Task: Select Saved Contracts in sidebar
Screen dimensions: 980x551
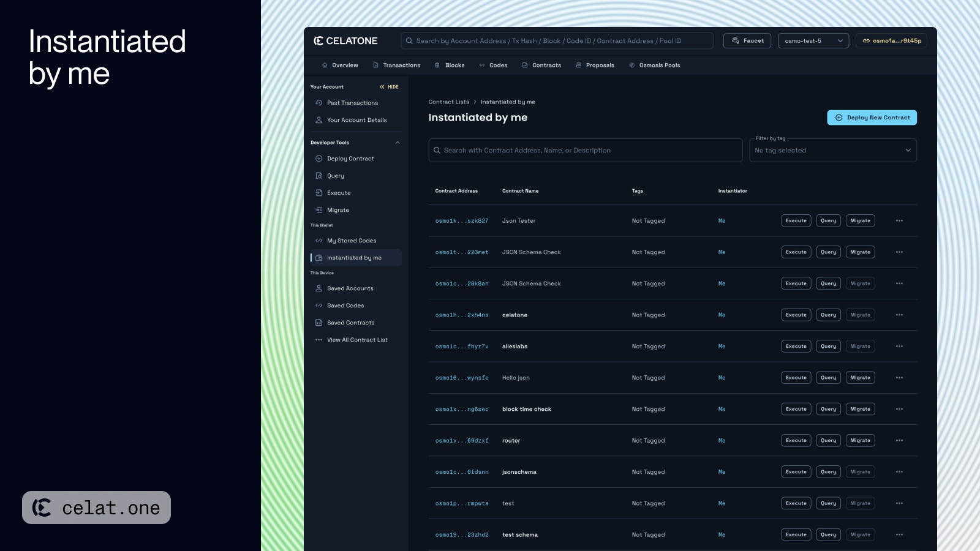Action: click(x=356, y=323)
